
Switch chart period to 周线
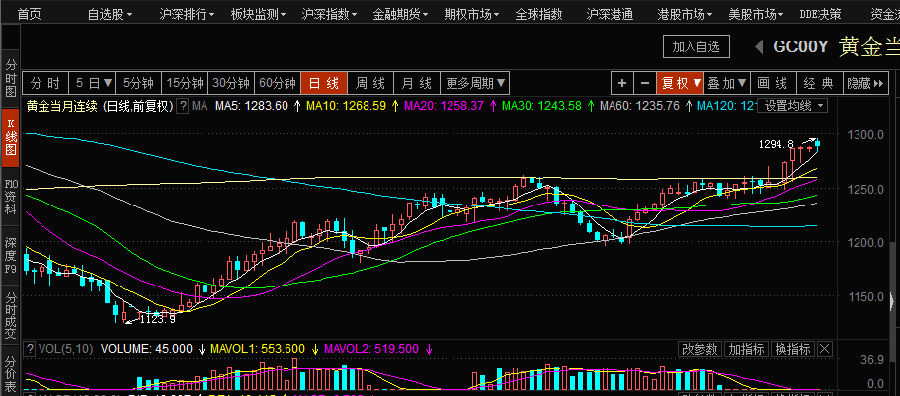[x=370, y=83]
